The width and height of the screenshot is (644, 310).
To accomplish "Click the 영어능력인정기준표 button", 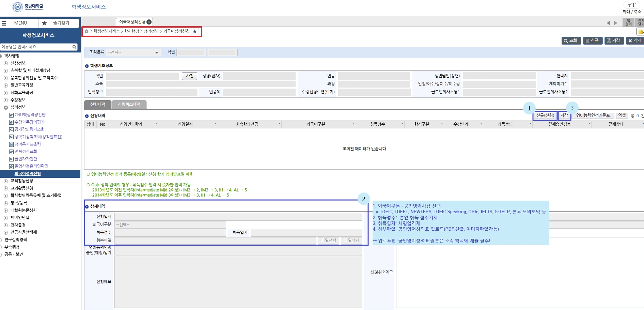I will coord(593,115).
